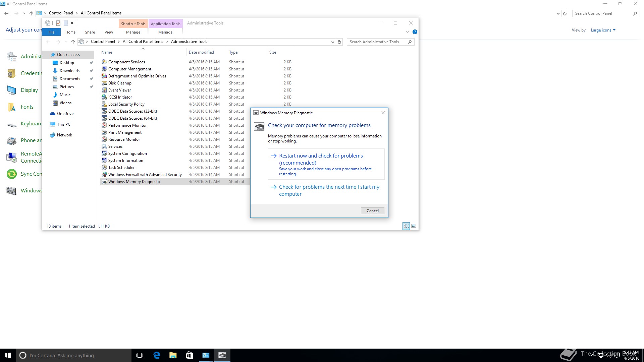Open the Fonts Control Panel item
Screen dimensions: 644x362
(x=21, y=107)
